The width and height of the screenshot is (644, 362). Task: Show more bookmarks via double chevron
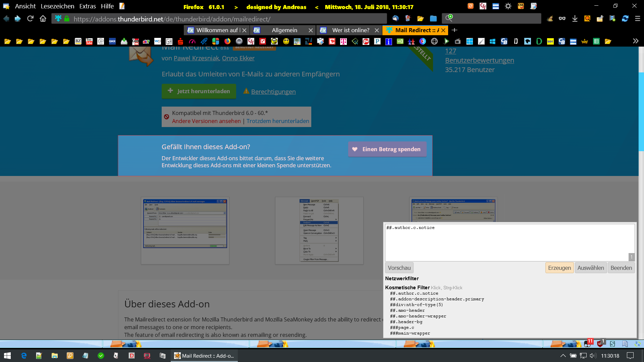635,41
